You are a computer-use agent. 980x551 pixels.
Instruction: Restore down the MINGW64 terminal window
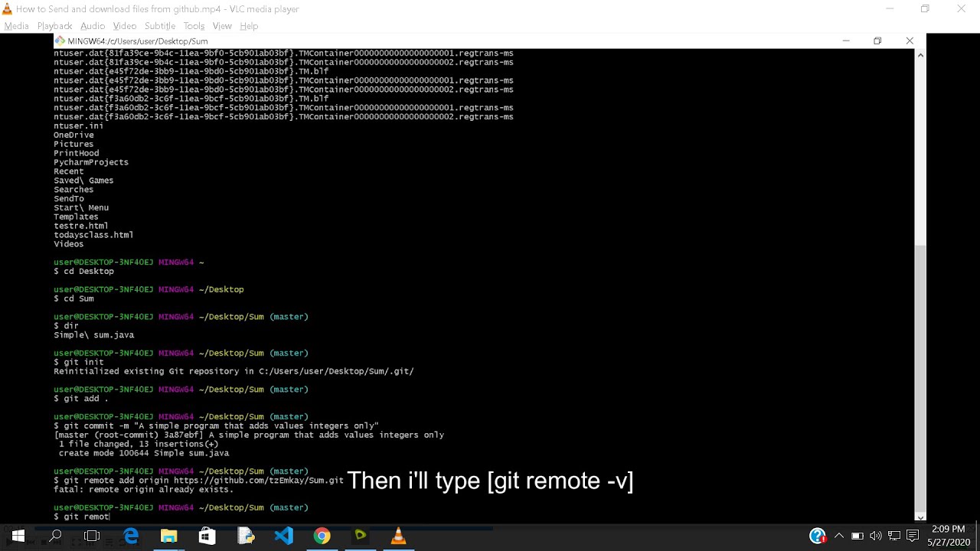[x=877, y=41]
